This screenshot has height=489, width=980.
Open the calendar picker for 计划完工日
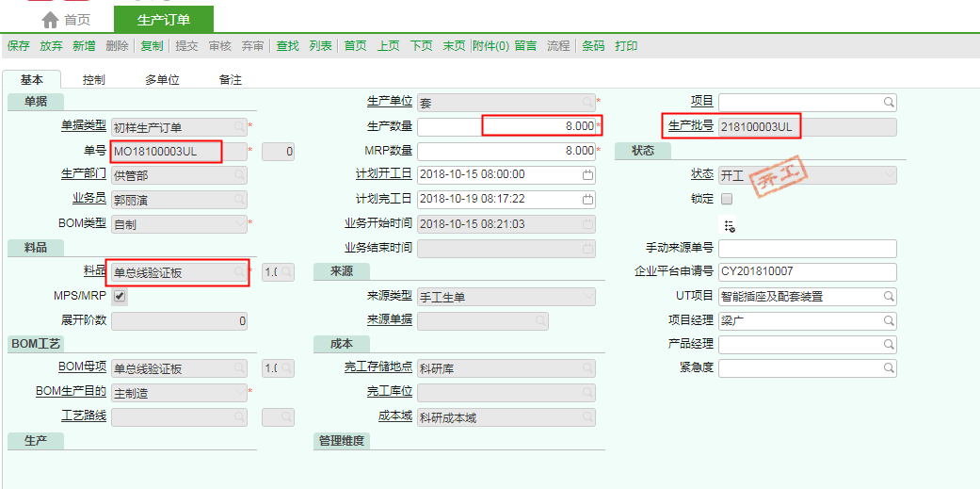click(587, 200)
